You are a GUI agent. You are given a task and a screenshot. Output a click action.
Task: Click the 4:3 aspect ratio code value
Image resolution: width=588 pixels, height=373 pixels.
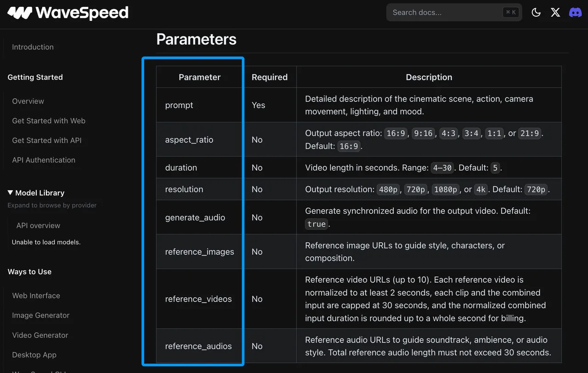point(448,134)
